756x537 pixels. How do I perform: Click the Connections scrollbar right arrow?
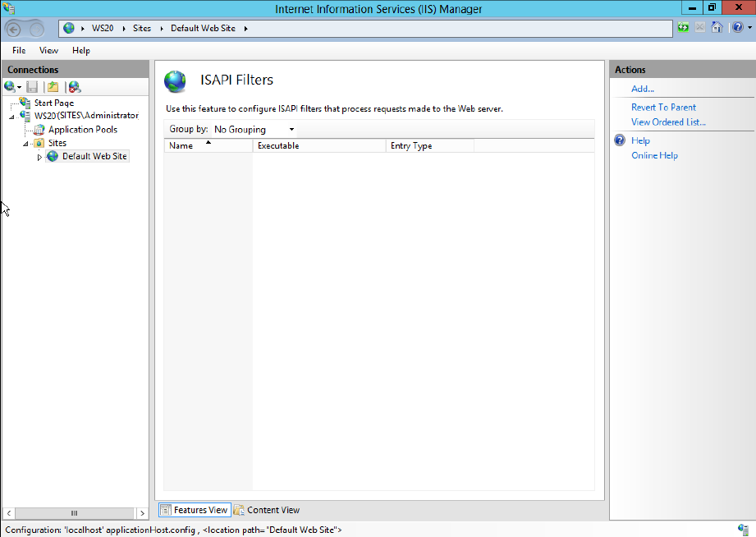pyautogui.click(x=142, y=513)
